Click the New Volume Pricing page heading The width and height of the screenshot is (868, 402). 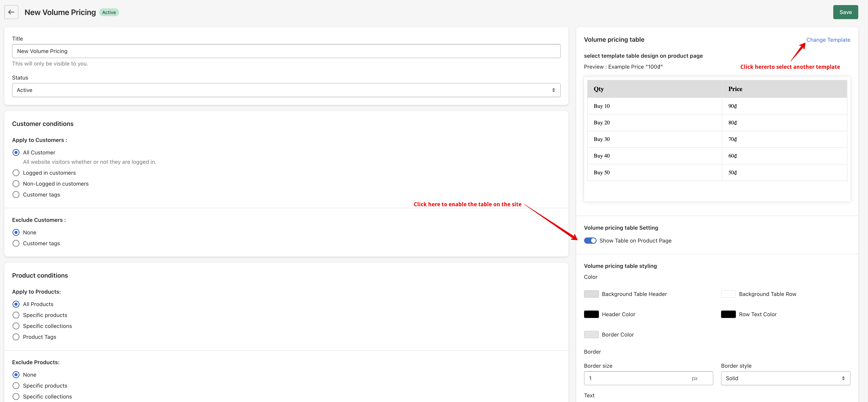point(60,12)
